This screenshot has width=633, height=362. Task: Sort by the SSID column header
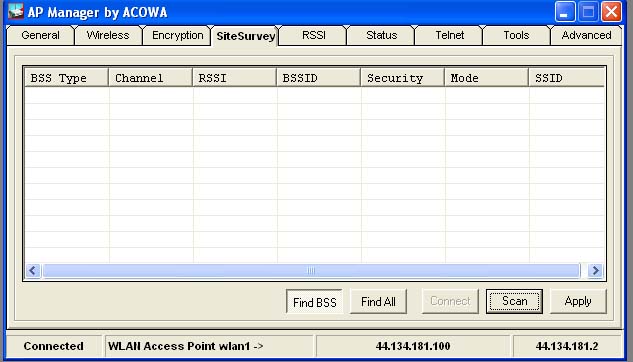pyautogui.click(x=567, y=77)
